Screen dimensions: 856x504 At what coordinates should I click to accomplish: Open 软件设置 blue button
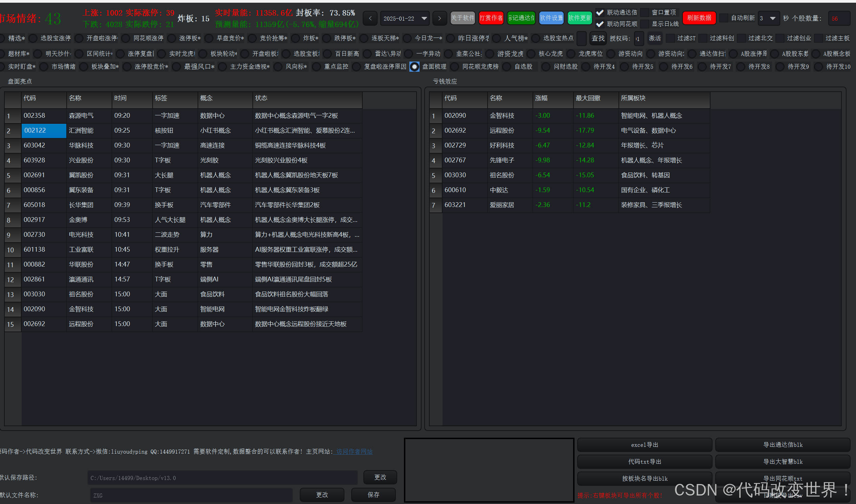point(551,18)
